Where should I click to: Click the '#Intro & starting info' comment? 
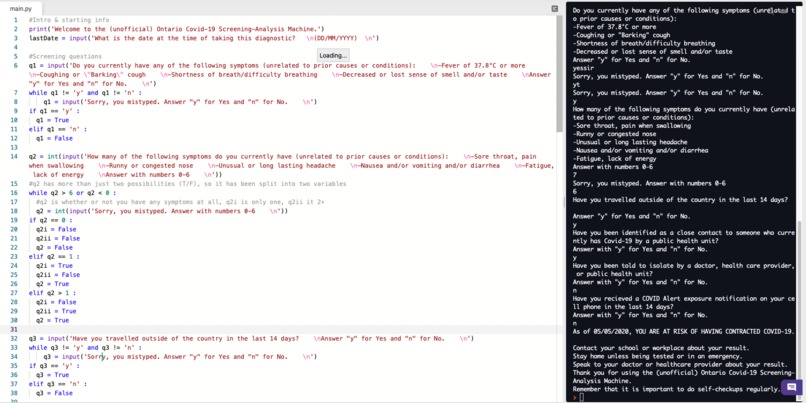[x=69, y=20]
